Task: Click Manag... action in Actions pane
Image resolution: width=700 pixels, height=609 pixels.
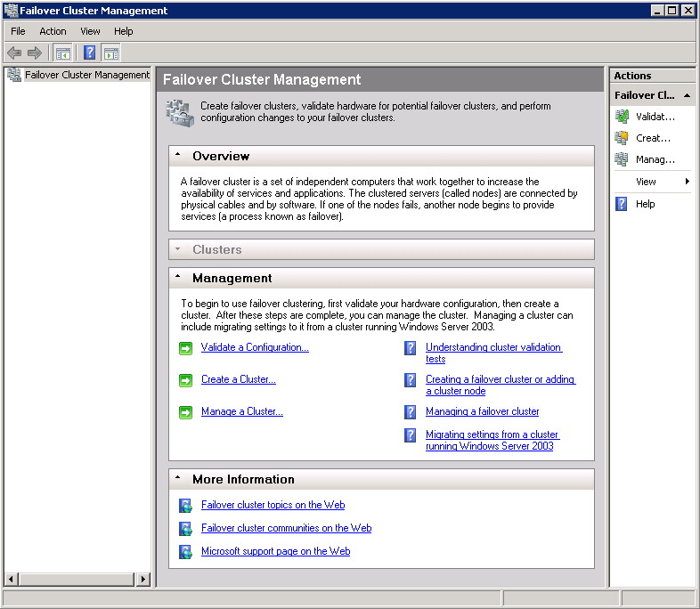Action: tap(655, 159)
